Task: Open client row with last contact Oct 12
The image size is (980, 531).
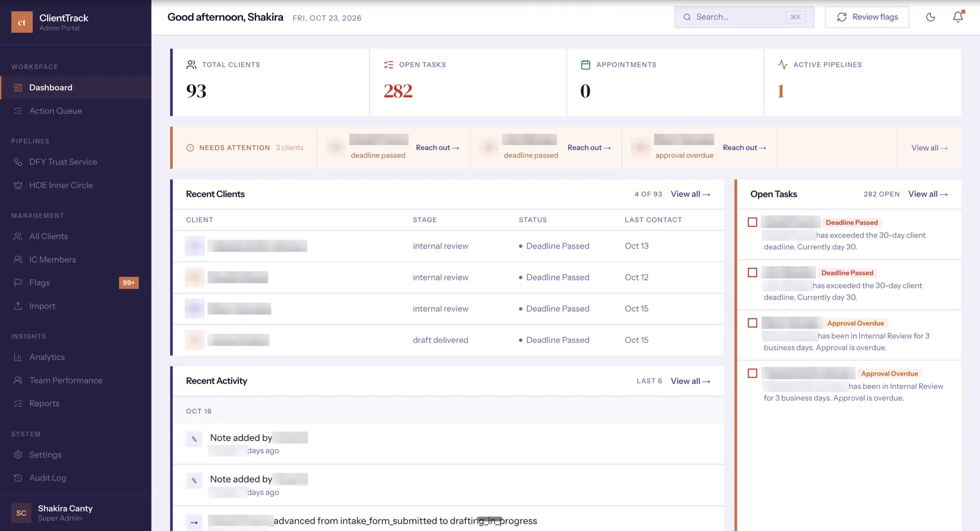Action: click(448, 277)
